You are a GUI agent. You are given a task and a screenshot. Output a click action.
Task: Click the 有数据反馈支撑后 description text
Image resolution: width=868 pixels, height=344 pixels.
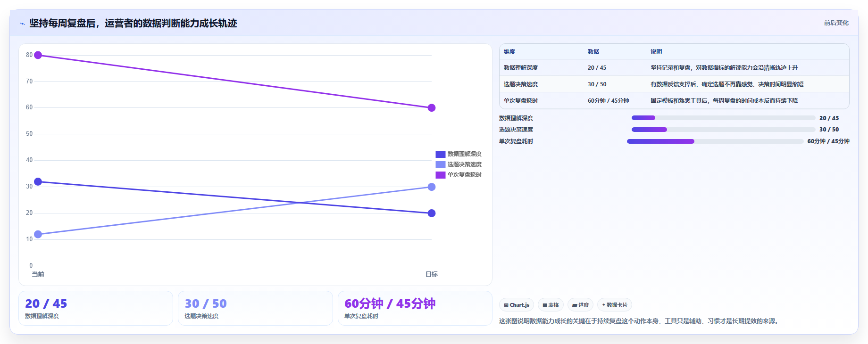(x=727, y=84)
